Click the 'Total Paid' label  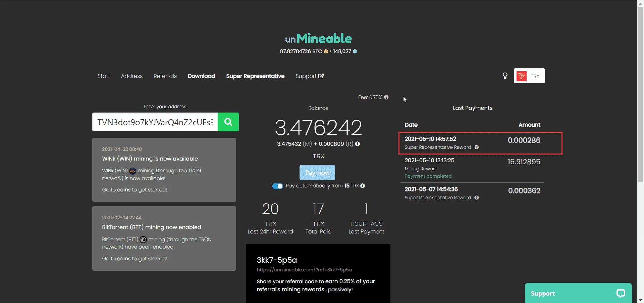[318, 231]
